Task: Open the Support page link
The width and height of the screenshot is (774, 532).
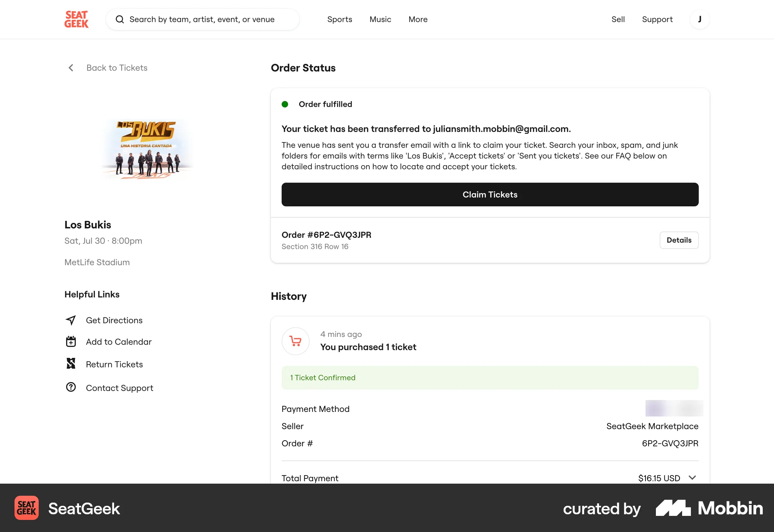Action: (x=657, y=19)
